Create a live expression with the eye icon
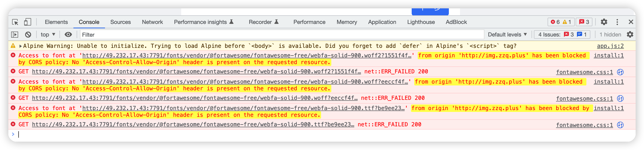The image size is (644, 150). click(68, 35)
